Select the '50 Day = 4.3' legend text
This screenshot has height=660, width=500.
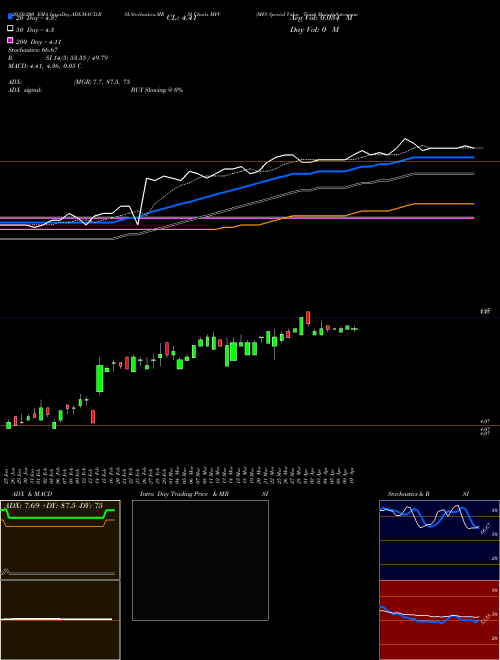click(35, 30)
